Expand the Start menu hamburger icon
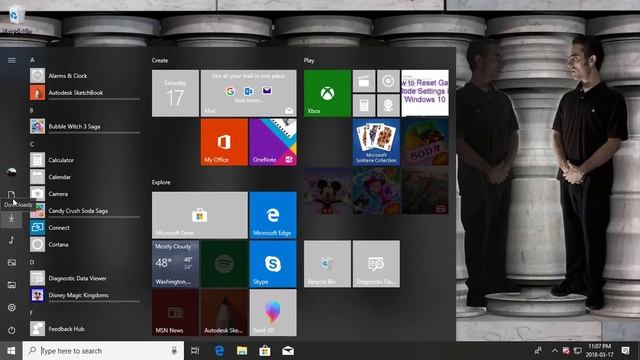The width and height of the screenshot is (640, 360). [12, 60]
